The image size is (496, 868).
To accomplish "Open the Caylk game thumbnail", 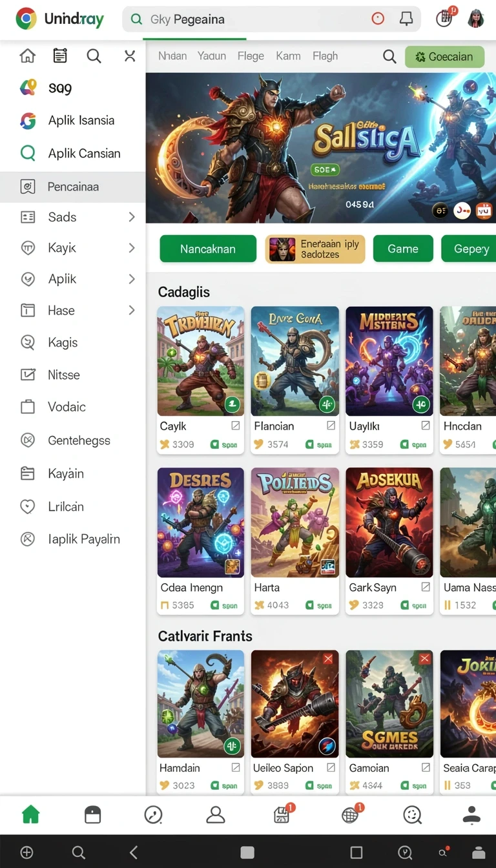I will [x=201, y=361].
